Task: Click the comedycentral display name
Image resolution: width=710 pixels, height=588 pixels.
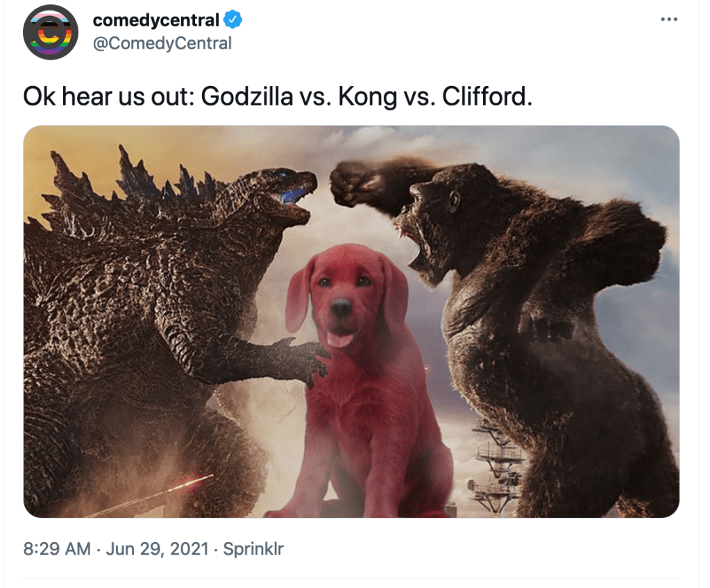Action: click(155, 20)
